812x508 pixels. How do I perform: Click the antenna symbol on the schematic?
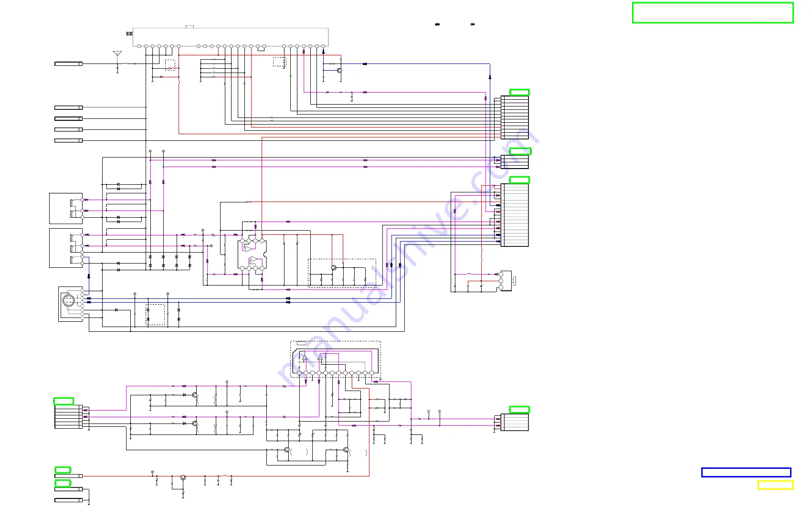click(x=117, y=54)
